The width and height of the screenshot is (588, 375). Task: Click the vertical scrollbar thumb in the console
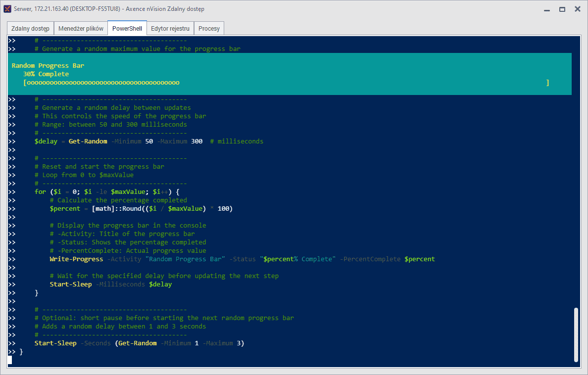(576, 334)
